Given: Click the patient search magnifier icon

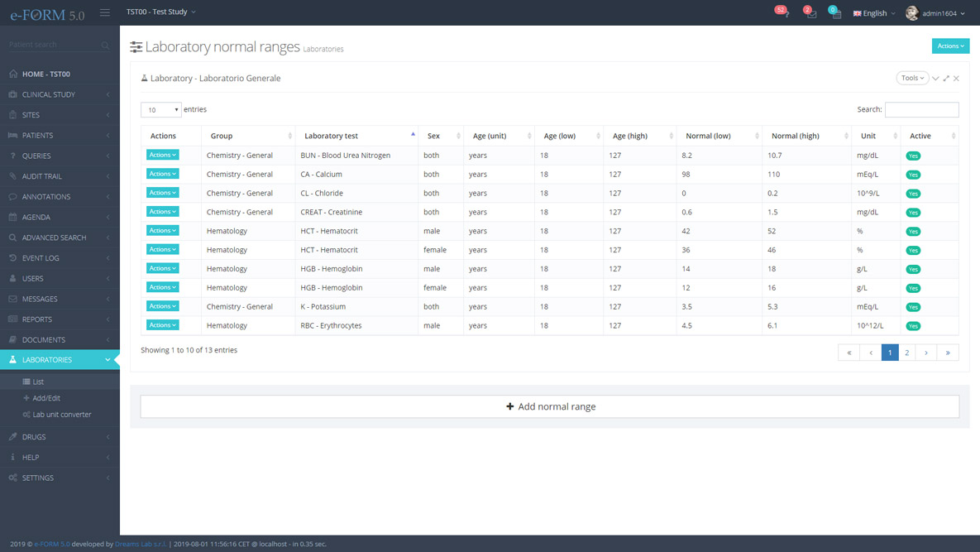Looking at the screenshot, I should [x=105, y=46].
